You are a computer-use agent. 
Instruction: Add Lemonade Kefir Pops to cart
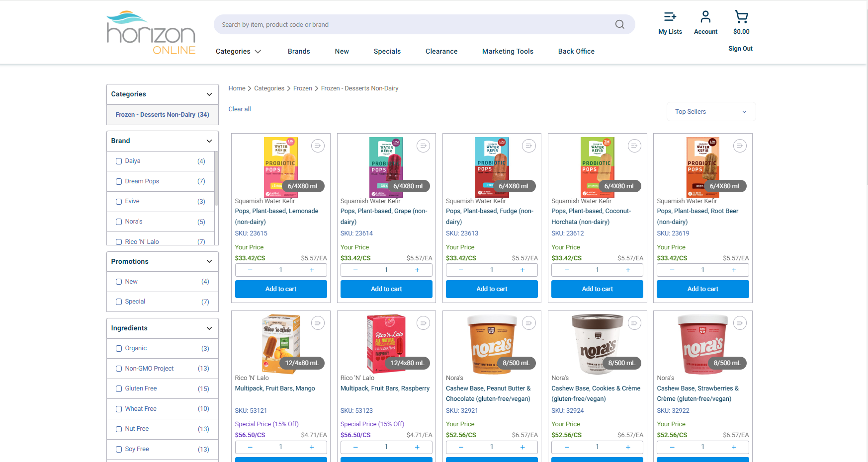pyautogui.click(x=281, y=289)
